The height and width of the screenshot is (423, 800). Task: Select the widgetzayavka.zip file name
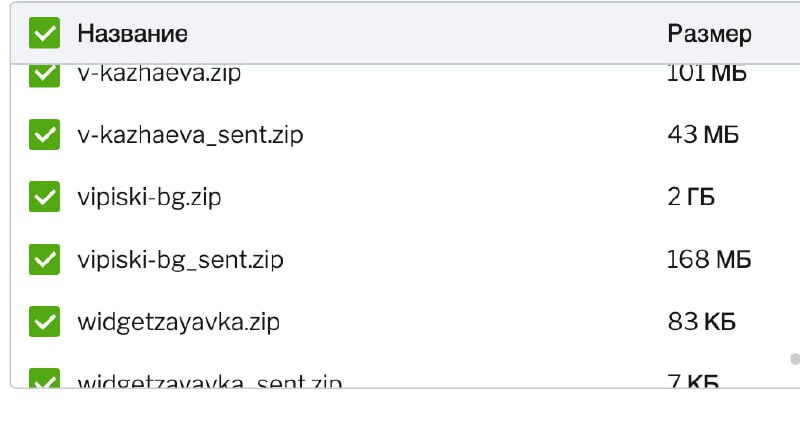[179, 322]
